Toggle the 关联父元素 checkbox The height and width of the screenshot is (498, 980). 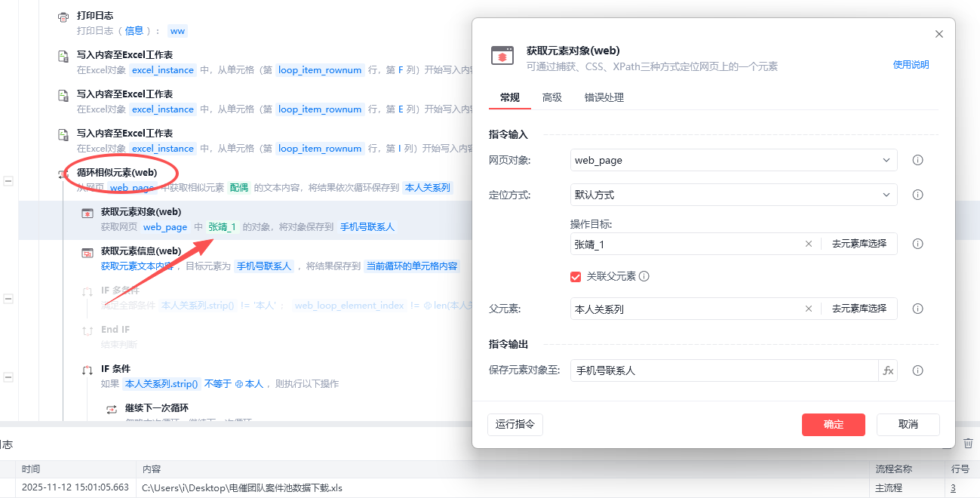[576, 276]
